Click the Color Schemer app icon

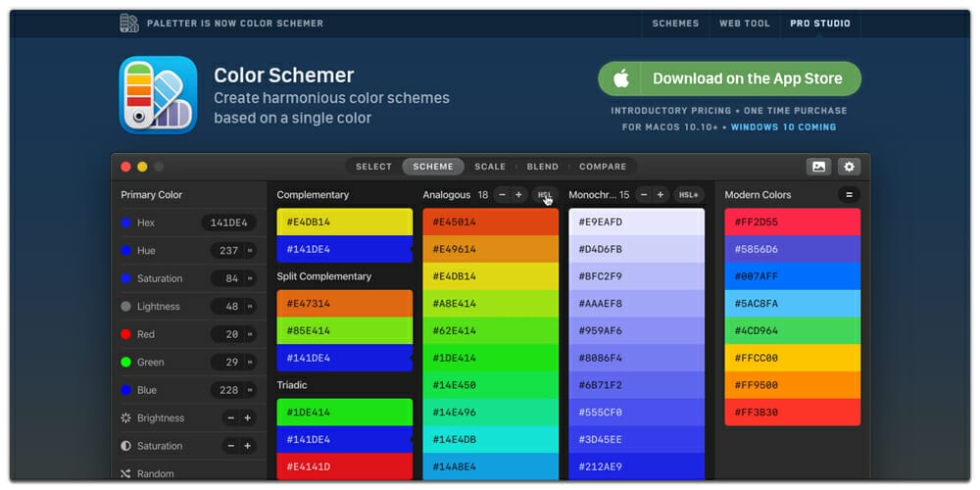[x=158, y=95]
